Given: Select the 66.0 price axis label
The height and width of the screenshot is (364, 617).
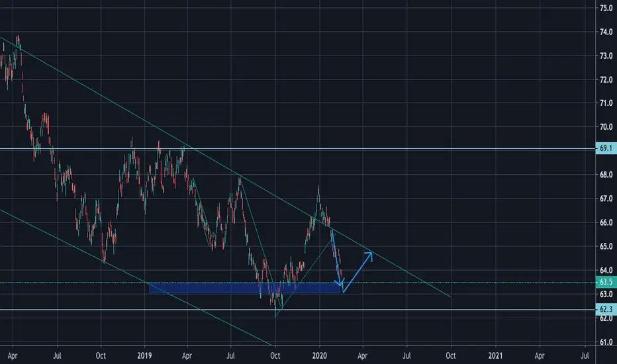Looking at the screenshot, I should (x=606, y=222).
